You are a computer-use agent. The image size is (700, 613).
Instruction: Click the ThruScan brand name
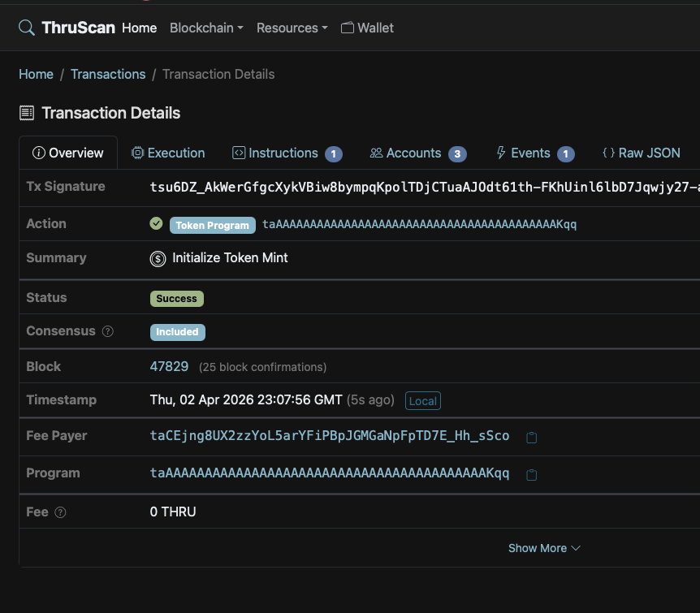(x=78, y=28)
